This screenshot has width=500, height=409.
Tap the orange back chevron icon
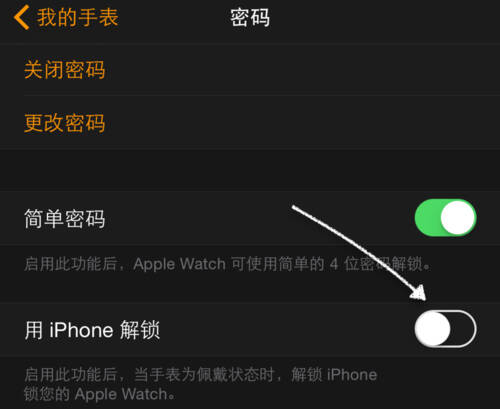[21, 17]
